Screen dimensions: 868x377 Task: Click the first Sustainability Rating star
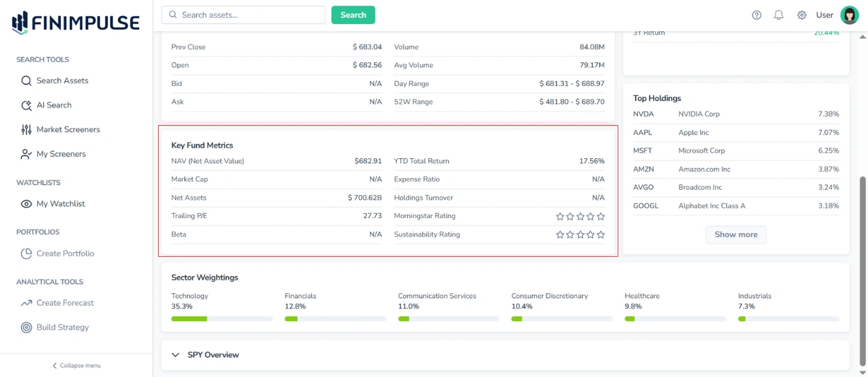click(560, 235)
